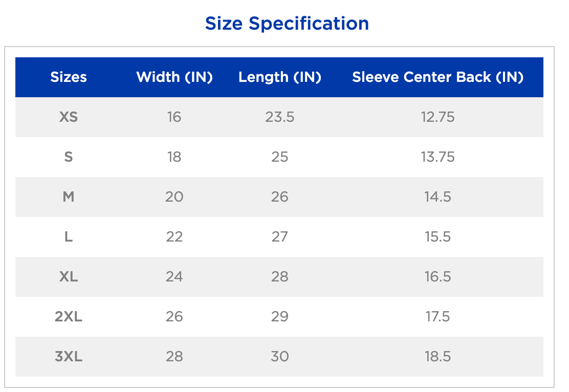Click the sleeve value 14.5 for M
569x392 pixels.
tap(437, 197)
